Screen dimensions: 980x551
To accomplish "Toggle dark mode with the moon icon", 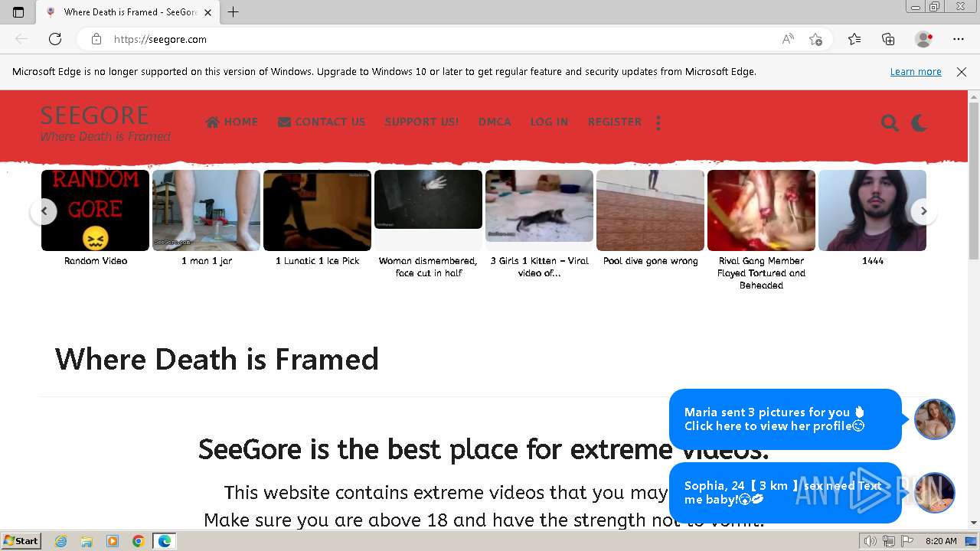I will tap(920, 123).
